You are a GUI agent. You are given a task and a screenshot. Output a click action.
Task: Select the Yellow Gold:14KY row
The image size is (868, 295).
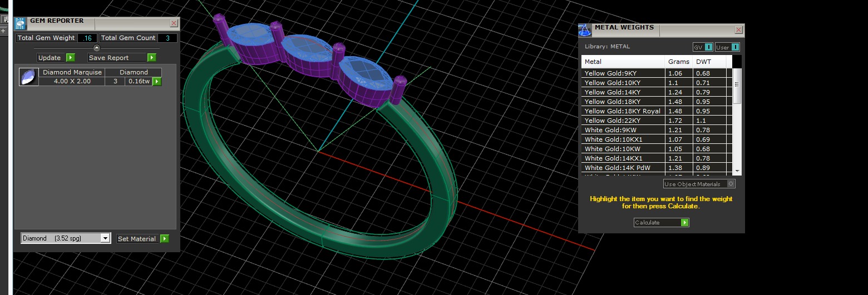coord(657,92)
